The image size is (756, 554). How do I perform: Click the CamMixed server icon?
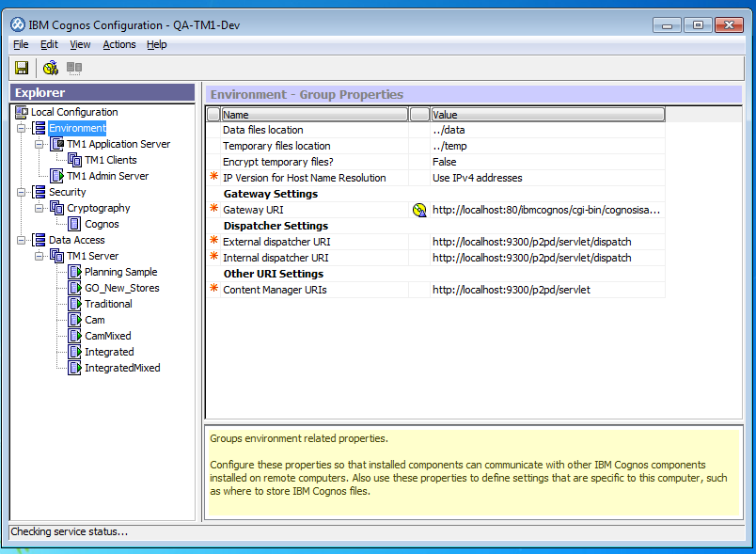(74, 336)
